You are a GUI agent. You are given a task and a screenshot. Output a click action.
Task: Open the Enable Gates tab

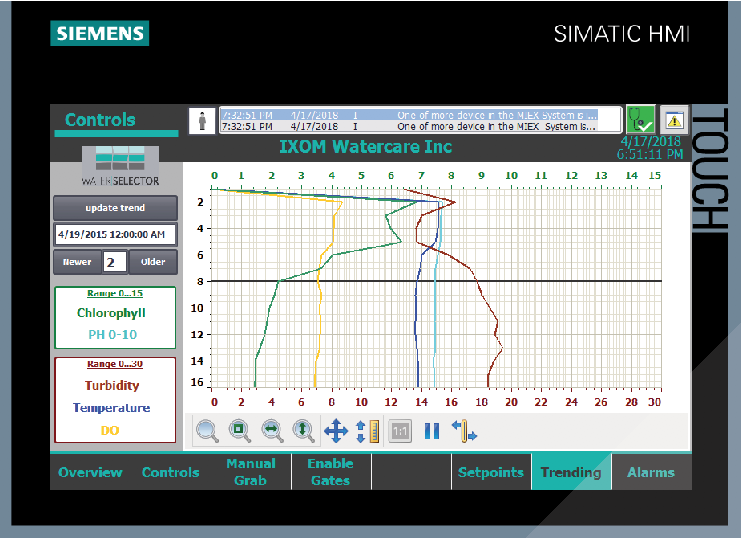tap(330, 472)
